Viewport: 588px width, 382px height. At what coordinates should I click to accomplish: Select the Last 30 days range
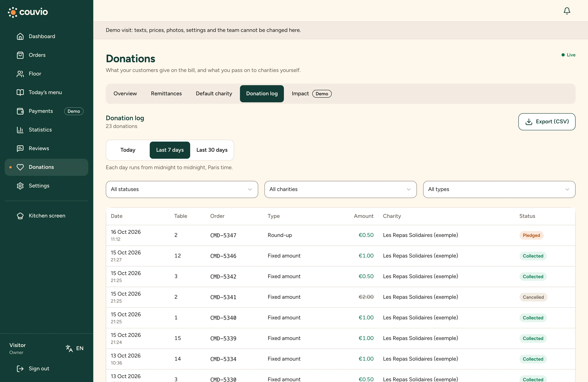coord(212,150)
